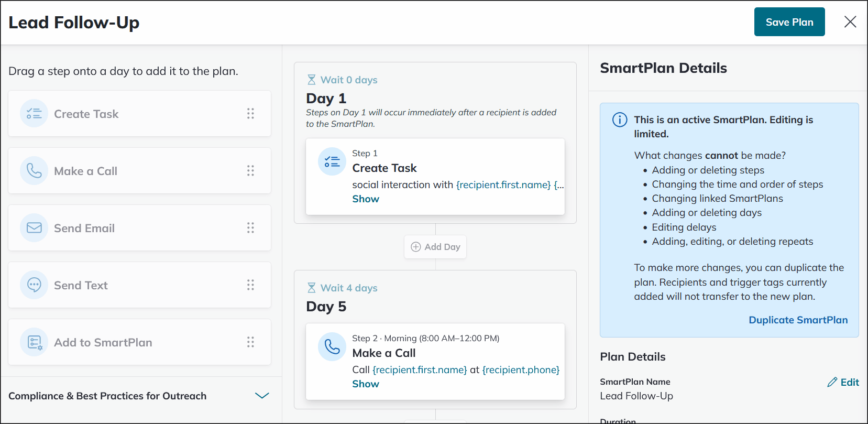Click 'Changing linked SmartPlans' bullet
868x424 pixels.
(x=718, y=199)
